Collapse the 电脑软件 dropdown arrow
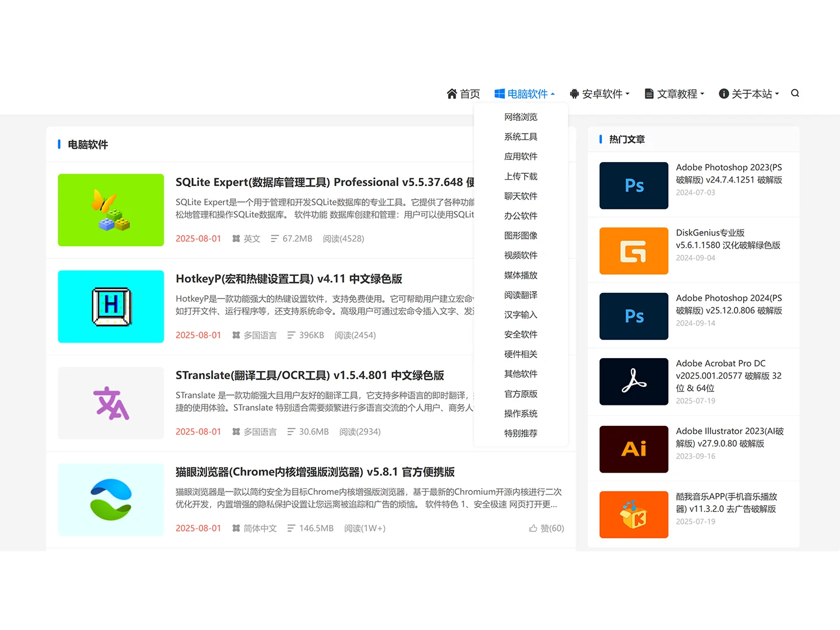The width and height of the screenshot is (840, 630). point(553,93)
